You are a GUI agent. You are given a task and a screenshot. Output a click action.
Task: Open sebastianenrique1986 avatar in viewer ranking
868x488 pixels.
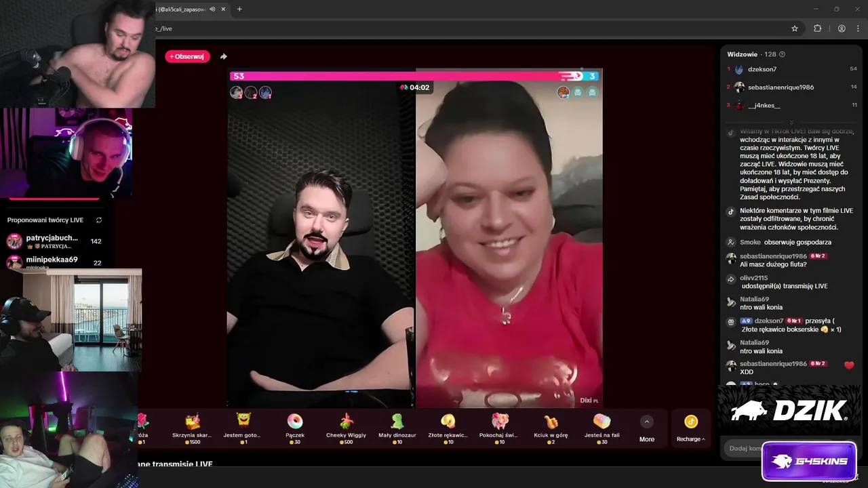pos(739,87)
